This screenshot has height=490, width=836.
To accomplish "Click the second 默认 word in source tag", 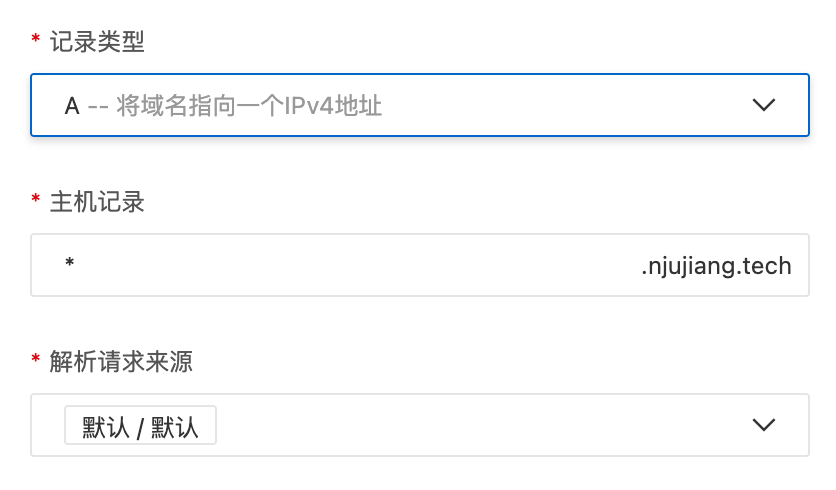I will pyautogui.click(x=174, y=426).
